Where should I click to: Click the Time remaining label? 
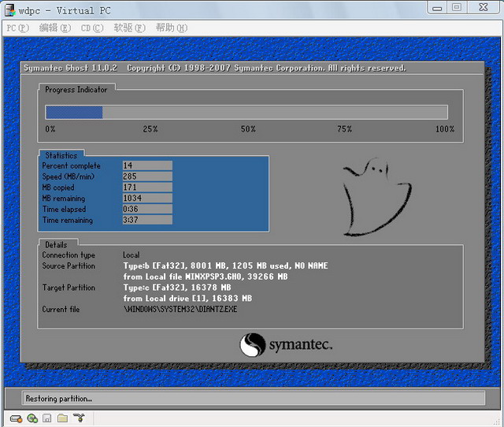68,221
